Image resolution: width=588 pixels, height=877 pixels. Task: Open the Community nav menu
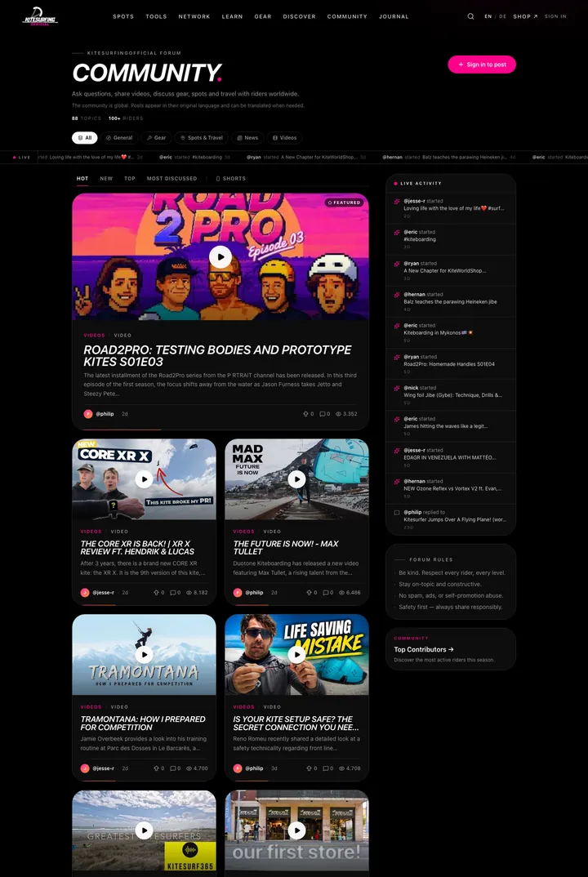pyautogui.click(x=347, y=17)
